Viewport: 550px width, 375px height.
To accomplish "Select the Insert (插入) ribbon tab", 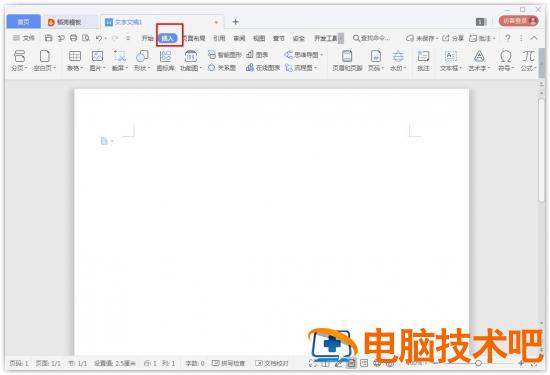I will click(168, 38).
